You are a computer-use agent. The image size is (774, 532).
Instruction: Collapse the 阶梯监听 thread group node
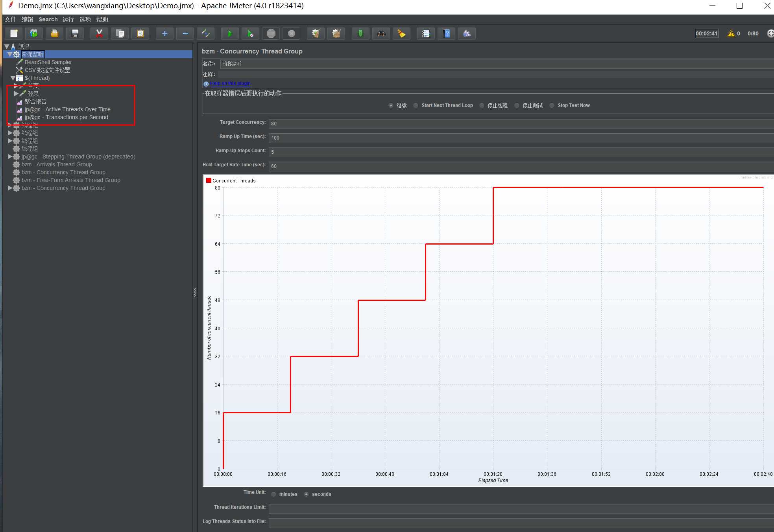coord(10,54)
